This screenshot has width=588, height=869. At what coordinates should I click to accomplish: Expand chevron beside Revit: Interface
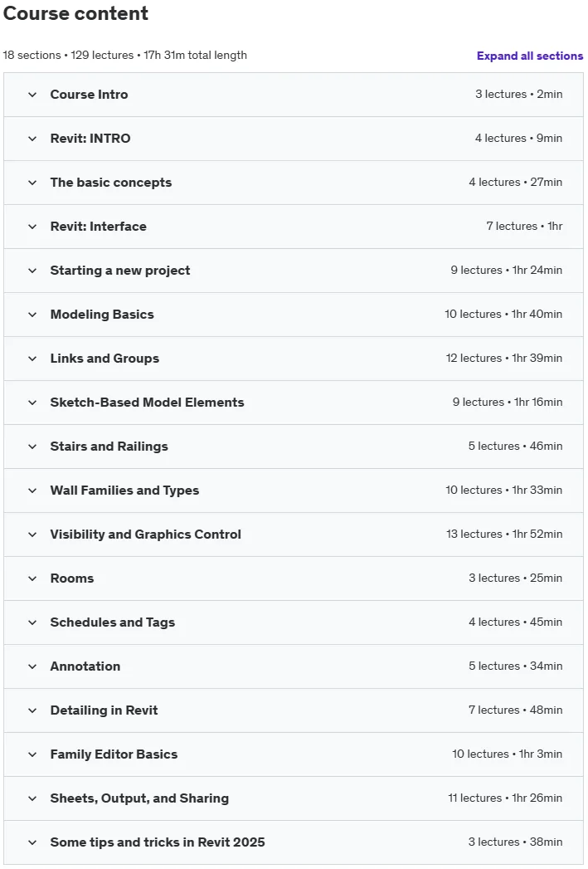(32, 227)
